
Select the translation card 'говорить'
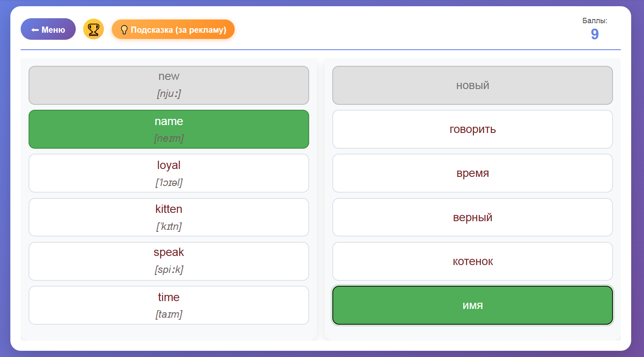[472, 129]
